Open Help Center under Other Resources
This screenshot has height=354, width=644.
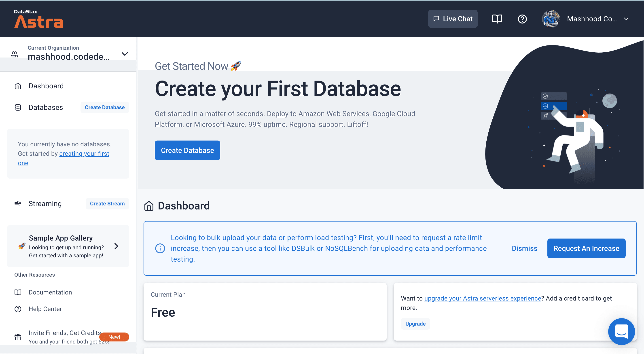pos(45,309)
